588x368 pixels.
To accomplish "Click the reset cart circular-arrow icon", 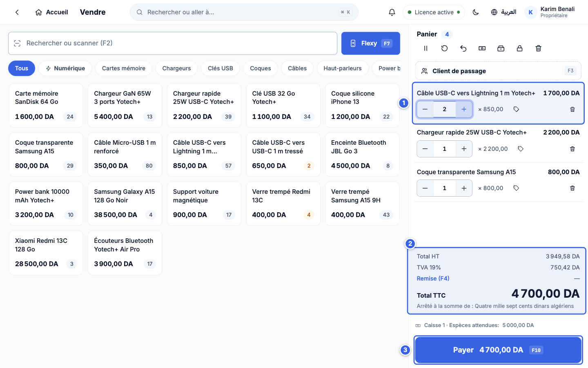I will pyautogui.click(x=444, y=48).
